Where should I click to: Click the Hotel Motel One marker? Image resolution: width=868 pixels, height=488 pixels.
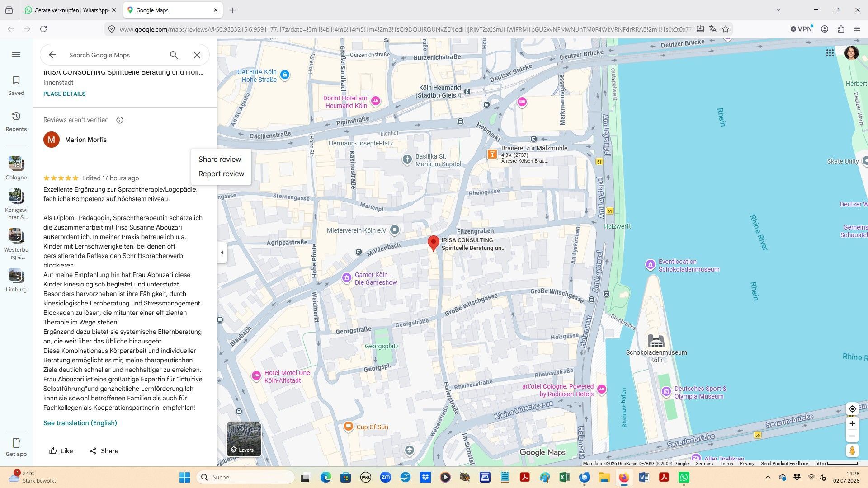click(256, 375)
